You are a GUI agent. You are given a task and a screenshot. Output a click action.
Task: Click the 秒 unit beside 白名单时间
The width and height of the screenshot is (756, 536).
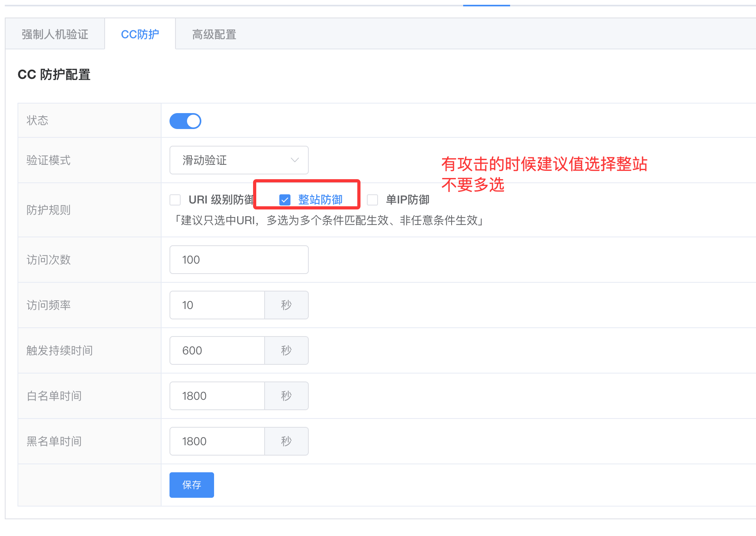click(286, 396)
